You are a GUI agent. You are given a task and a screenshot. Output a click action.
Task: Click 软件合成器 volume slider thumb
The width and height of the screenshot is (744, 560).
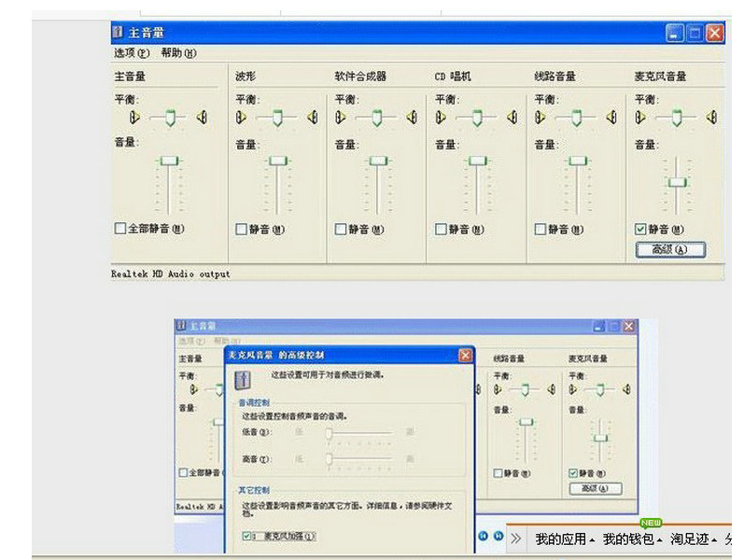[378, 161]
